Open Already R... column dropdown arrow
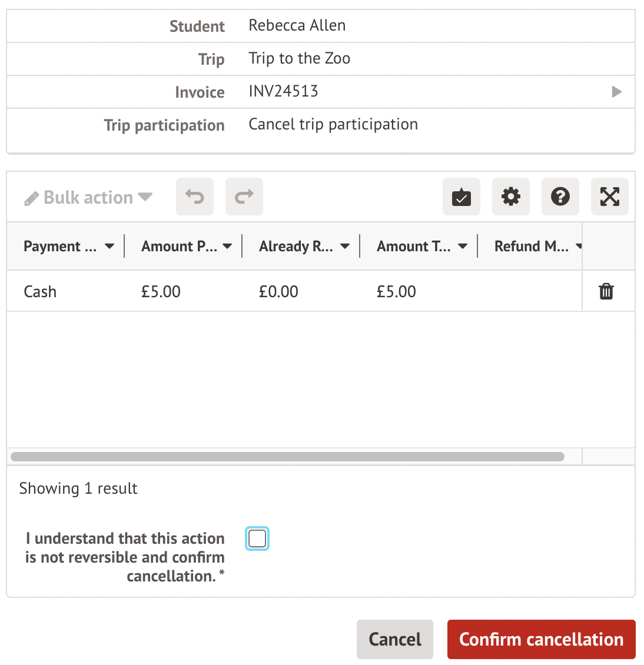Viewport: 644px width, 665px height. [x=345, y=247]
